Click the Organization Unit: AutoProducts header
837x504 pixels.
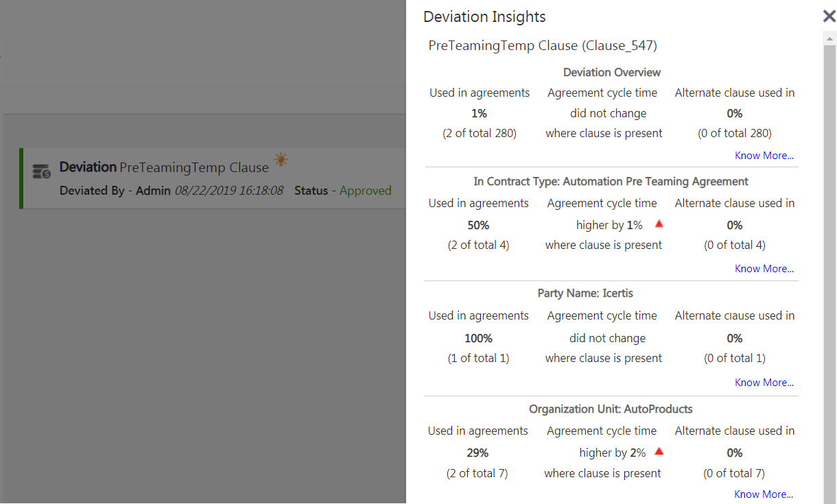tap(611, 409)
